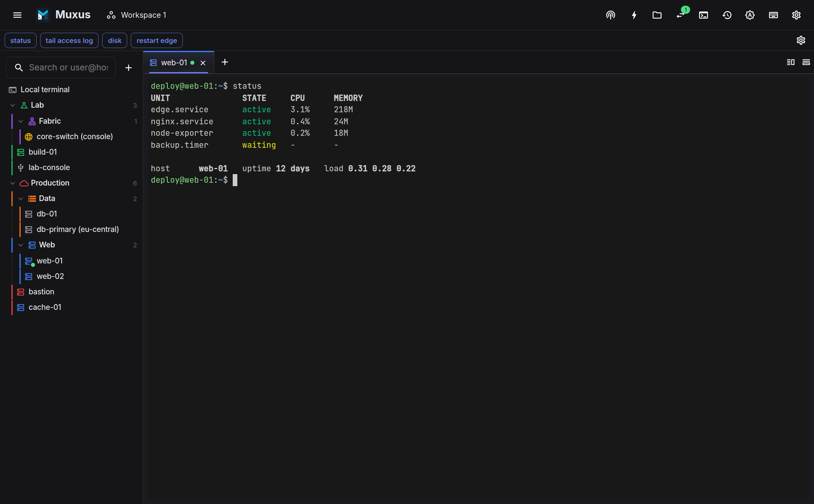Add a new host with plus button
This screenshot has width=814, height=504.
coord(128,68)
